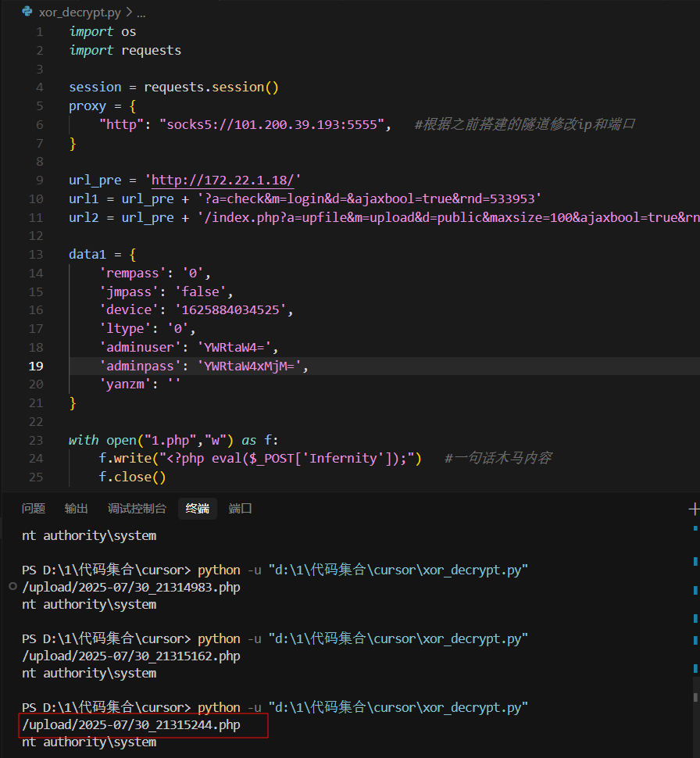Click the terminal command status circle indicator
Image resolution: width=700 pixels, height=758 pixels.
coord(13,586)
